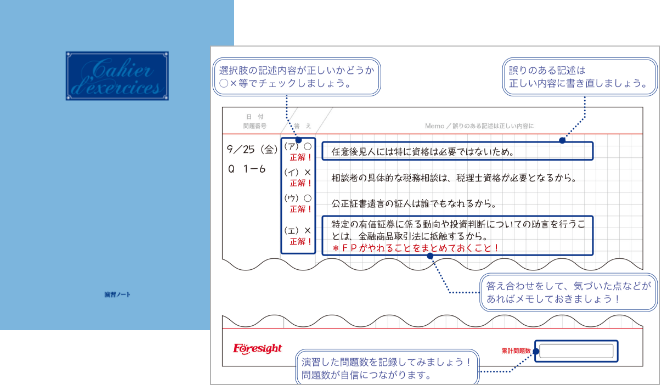
Task: Click the 演習ノート label on blue cover
Action: (117, 295)
